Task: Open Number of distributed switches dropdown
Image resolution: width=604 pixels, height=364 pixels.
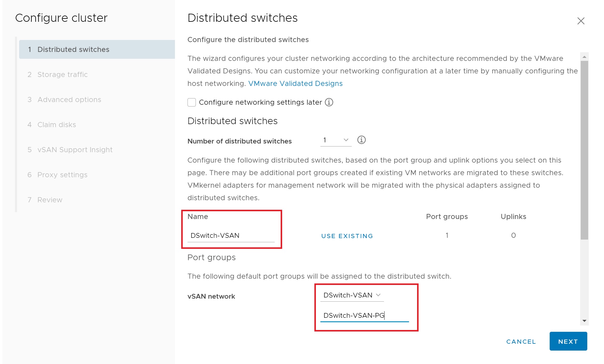Action: [x=336, y=140]
